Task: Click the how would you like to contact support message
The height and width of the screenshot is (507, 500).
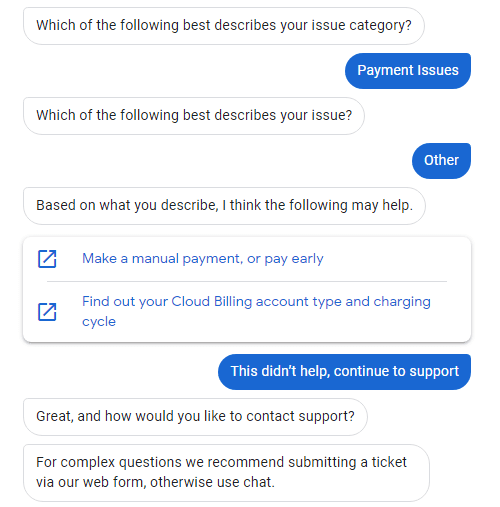Action: (x=195, y=417)
